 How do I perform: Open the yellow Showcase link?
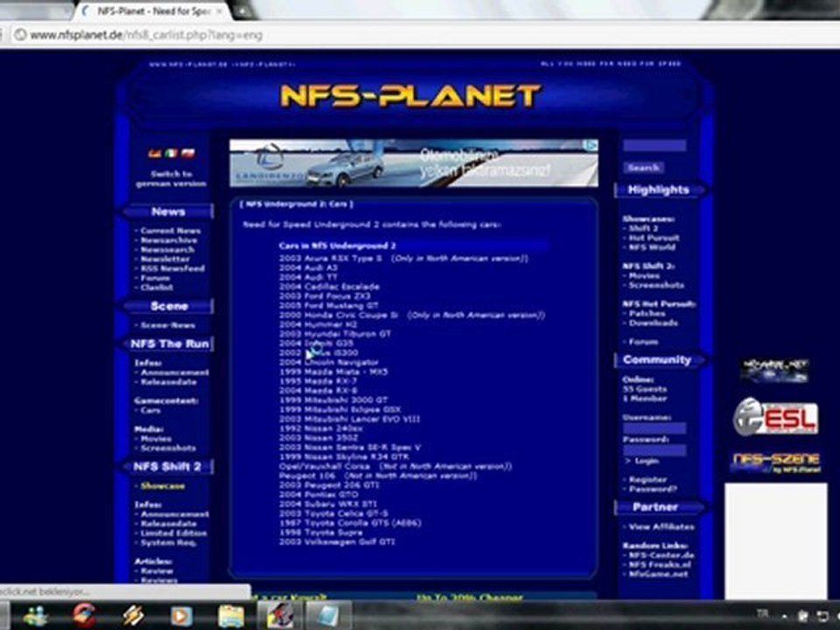coord(163,486)
